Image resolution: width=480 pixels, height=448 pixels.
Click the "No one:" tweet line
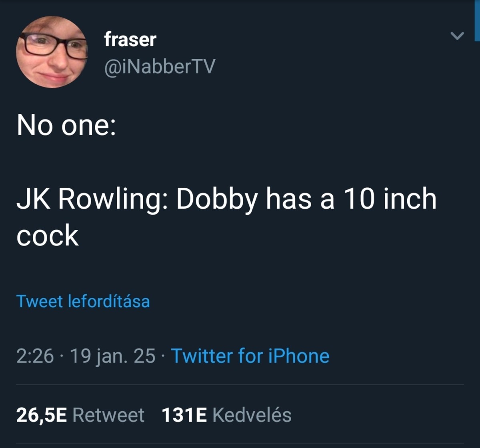pyautogui.click(x=66, y=125)
